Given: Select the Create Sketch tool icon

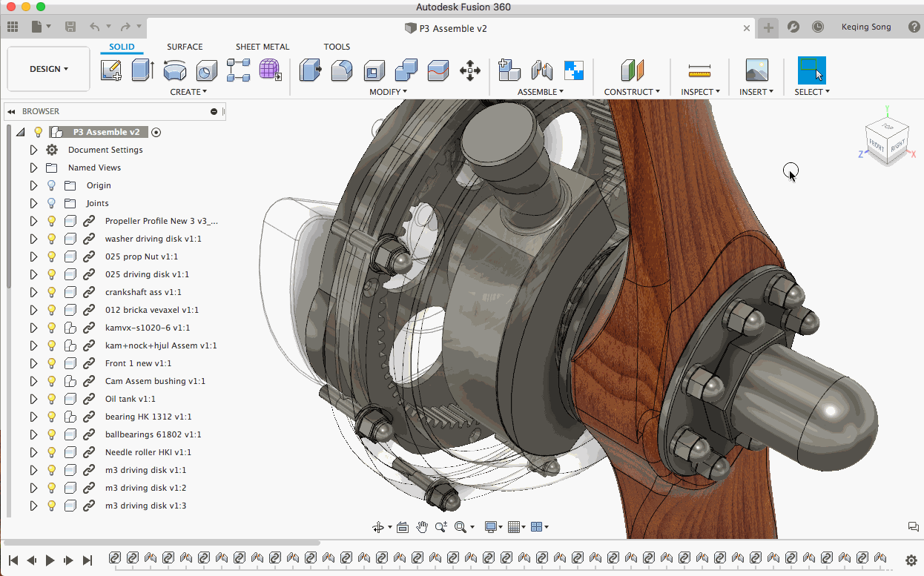Looking at the screenshot, I should tap(111, 70).
